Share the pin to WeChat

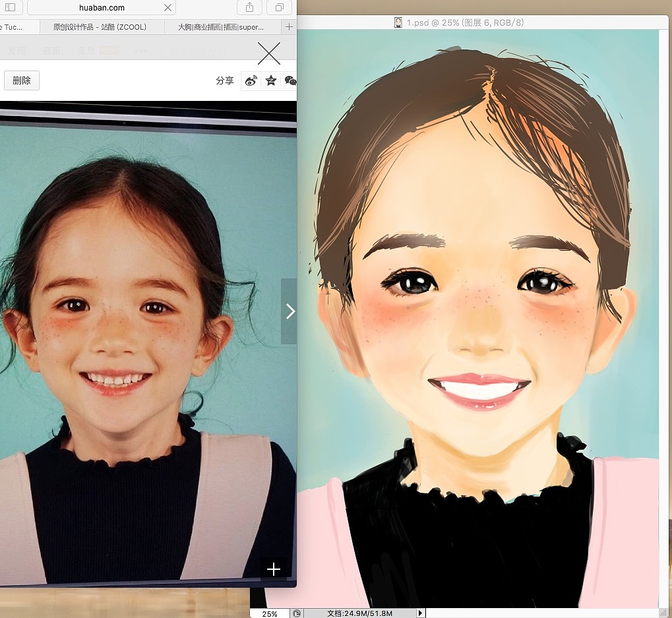[290, 80]
